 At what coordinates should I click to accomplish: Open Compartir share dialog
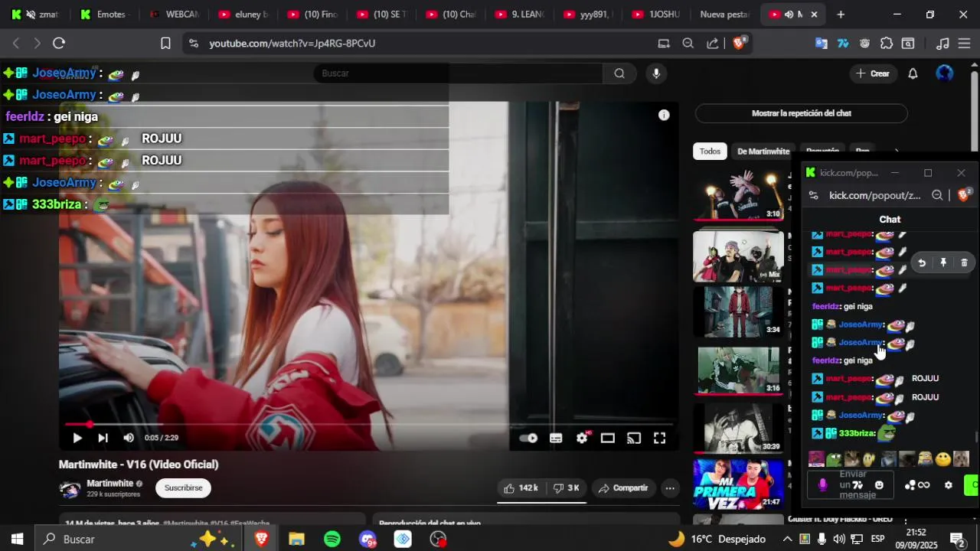[x=623, y=488]
